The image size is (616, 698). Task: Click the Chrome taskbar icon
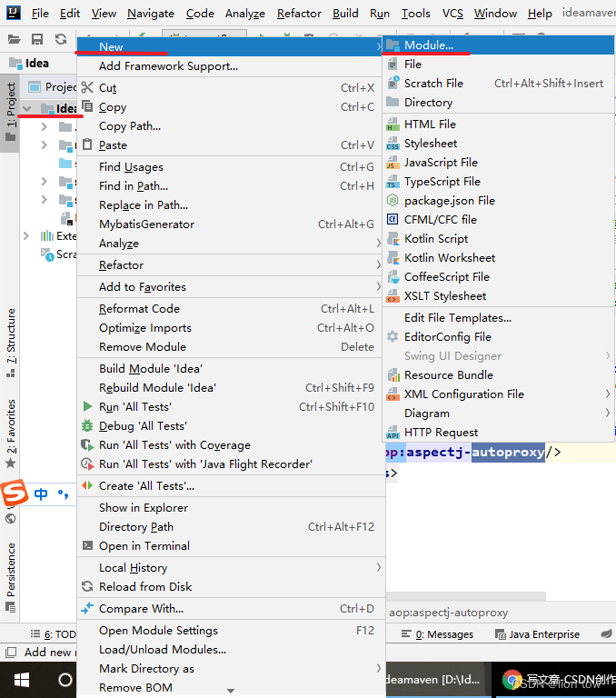click(512, 680)
